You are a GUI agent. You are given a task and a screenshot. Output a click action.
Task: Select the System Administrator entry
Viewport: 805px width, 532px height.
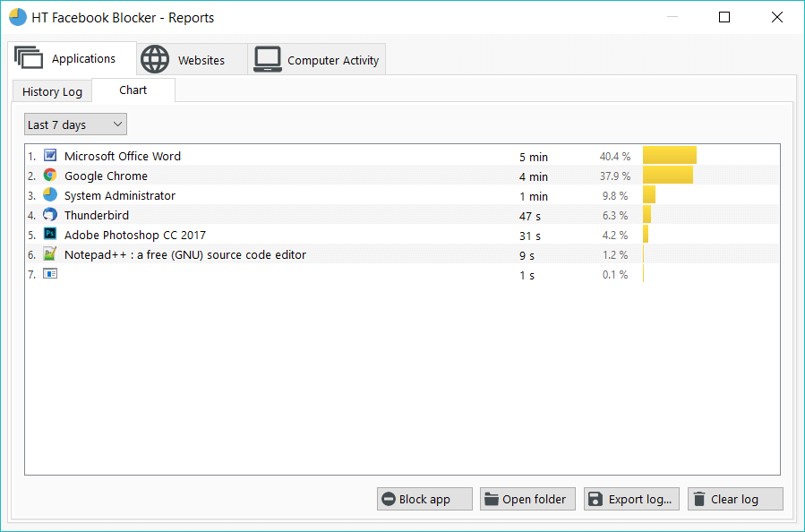(403, 195)
